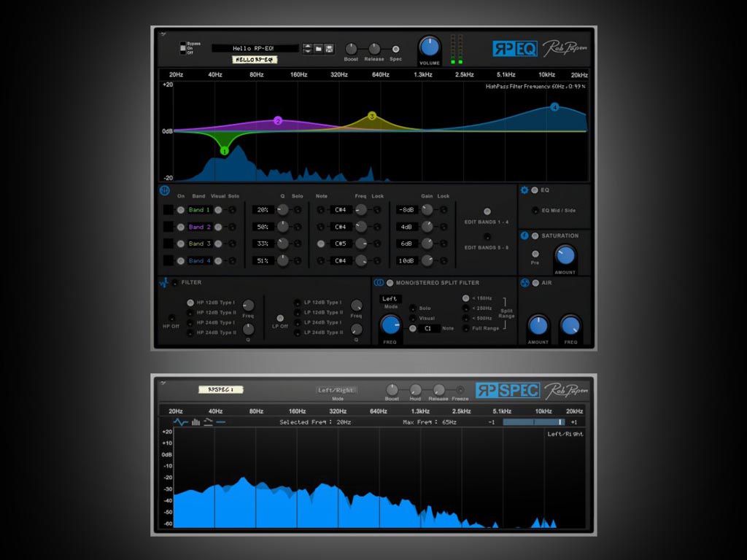Click the preset up/down arrows stepper

(308, 49)
